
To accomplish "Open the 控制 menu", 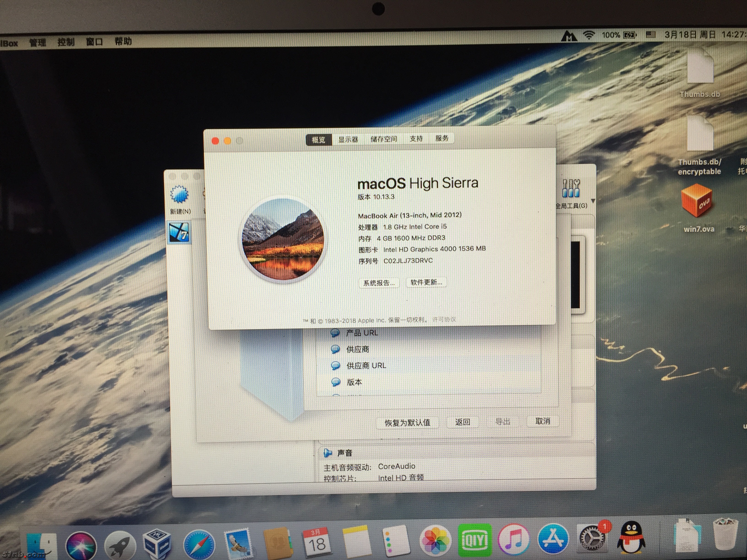I will [x=66, y=42].
